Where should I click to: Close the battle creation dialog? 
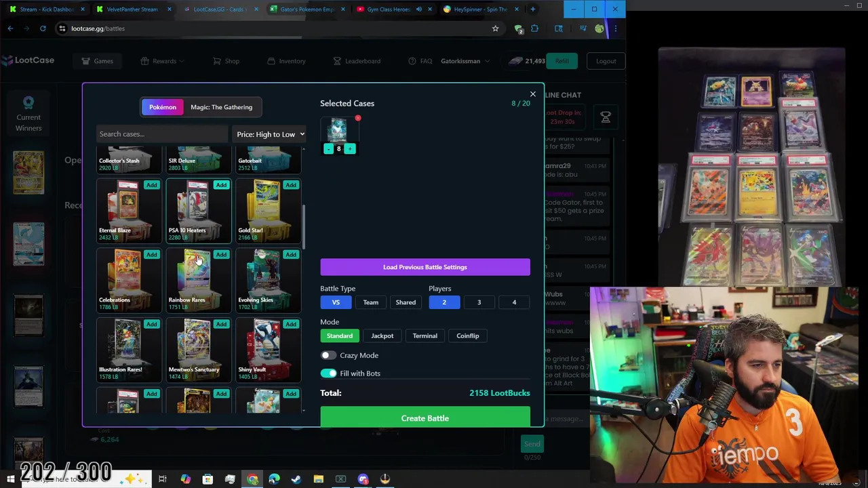[x=532, y=94]
